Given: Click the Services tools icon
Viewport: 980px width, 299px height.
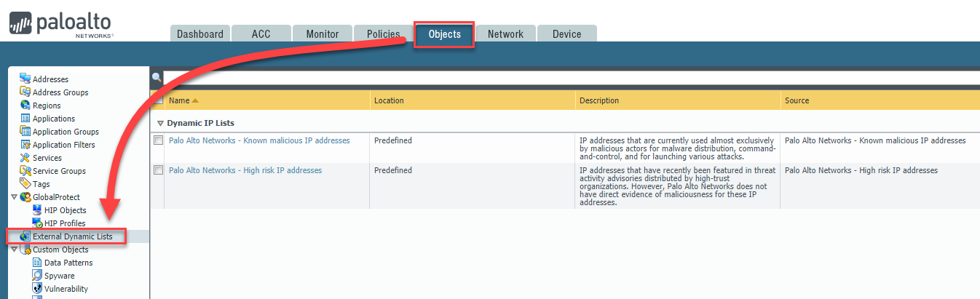Looking at the screenshot, I should pos(25,157).
